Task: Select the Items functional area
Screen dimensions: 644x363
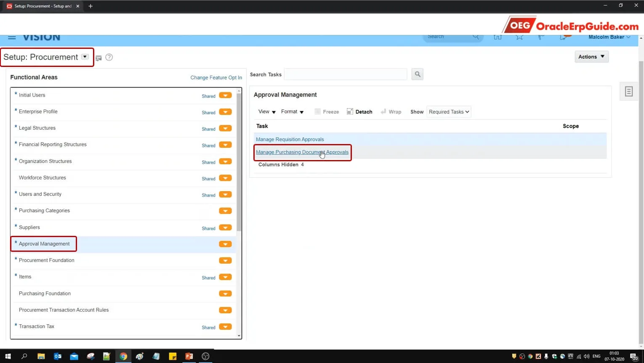Action: [25, 277]
